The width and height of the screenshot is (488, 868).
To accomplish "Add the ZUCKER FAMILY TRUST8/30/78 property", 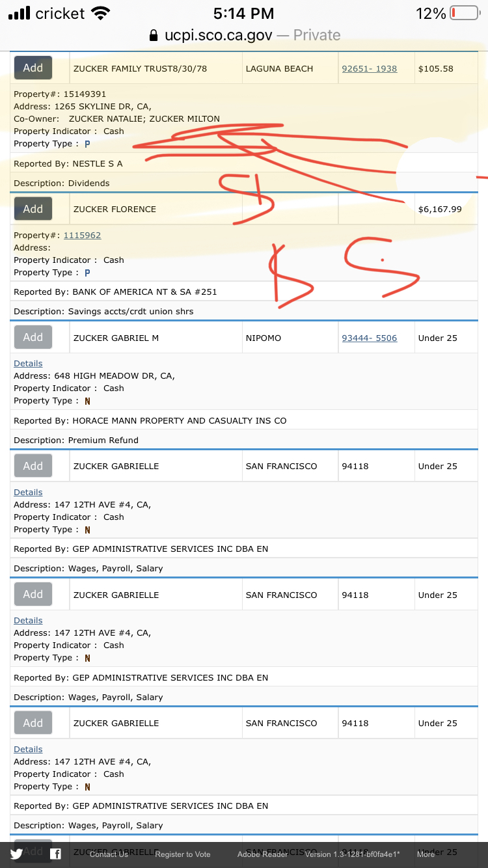I will 33,68.
